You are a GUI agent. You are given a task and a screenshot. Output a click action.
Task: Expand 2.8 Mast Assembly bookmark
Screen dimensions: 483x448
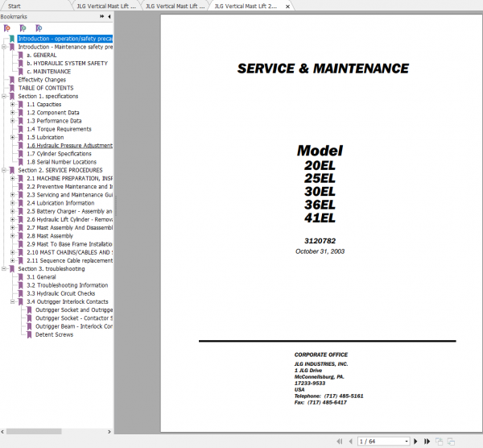click(x=13, y=236)
